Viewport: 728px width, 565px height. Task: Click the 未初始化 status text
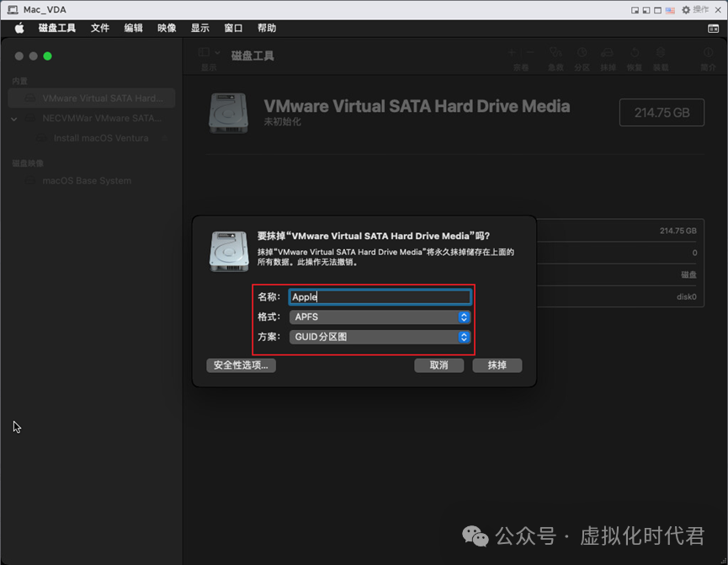[282, 122]
